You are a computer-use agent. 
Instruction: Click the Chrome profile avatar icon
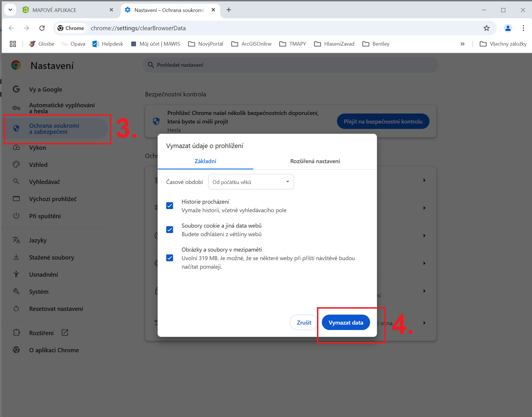click(x=508, y=28)
